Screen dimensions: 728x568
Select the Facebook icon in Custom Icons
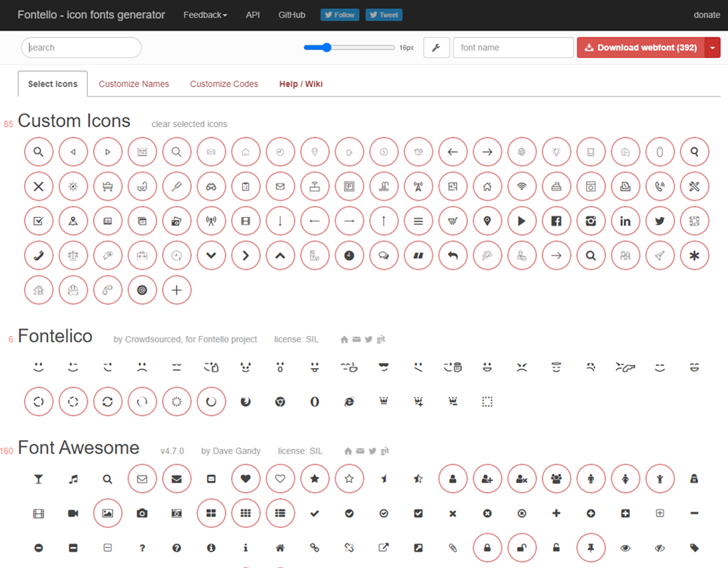pyautogui.click(x=556, y=221)
